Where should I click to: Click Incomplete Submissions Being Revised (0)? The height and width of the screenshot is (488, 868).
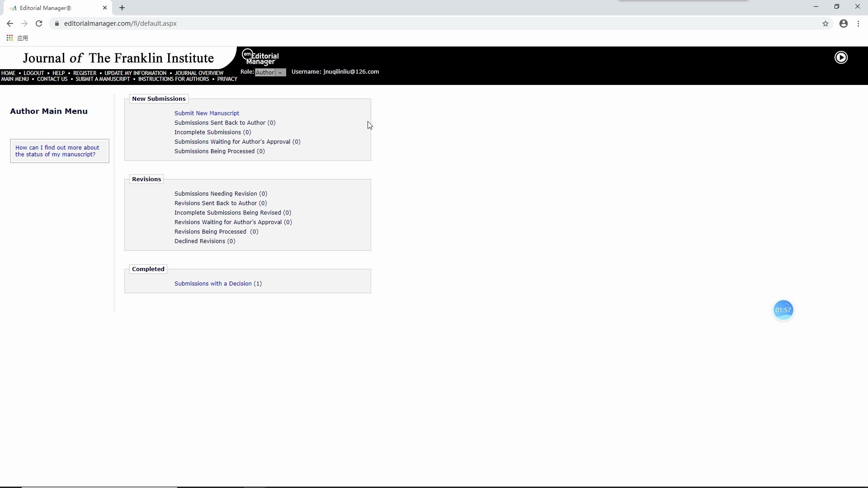point(233,213)
